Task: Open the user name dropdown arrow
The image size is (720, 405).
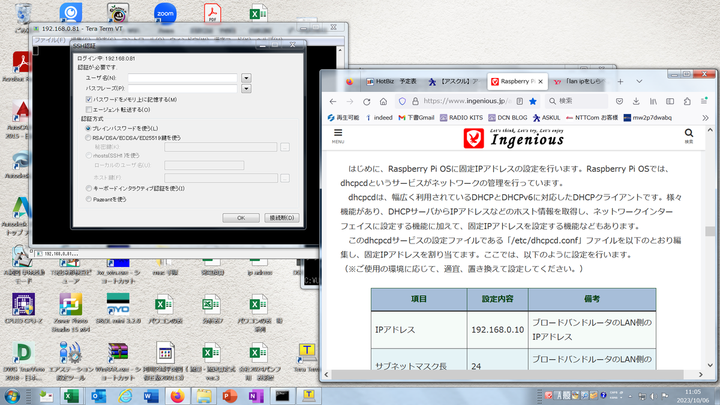Action: 246,78
